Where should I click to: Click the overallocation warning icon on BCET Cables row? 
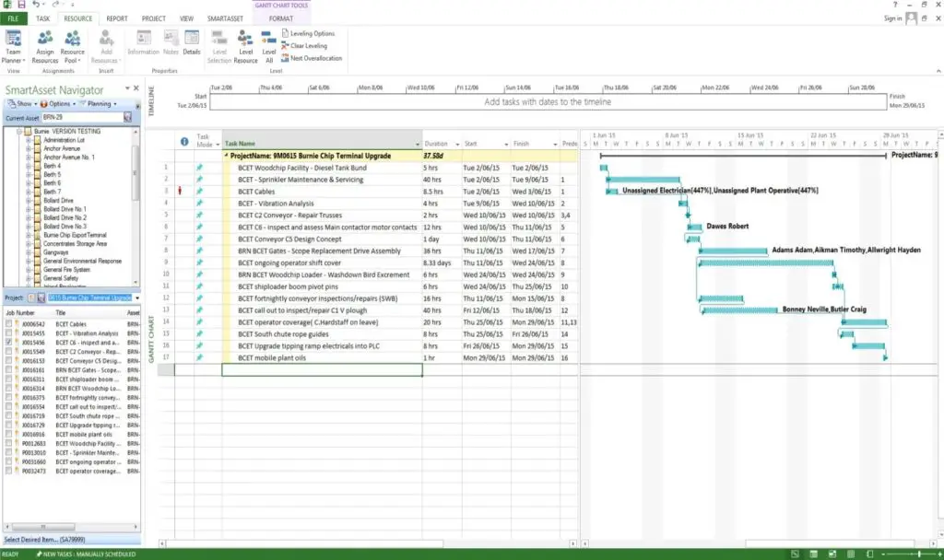tap(180, 191)
